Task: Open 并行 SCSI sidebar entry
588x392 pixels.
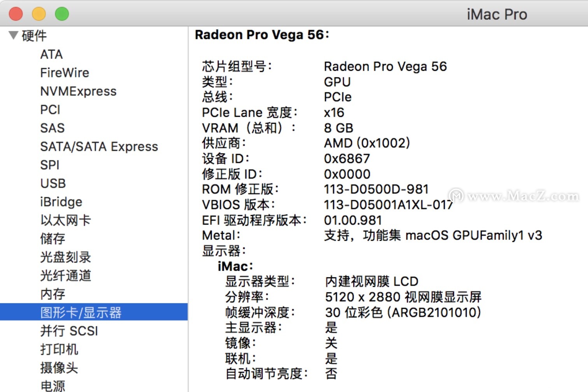Action: pyautogui.click(x=69, y=331)
